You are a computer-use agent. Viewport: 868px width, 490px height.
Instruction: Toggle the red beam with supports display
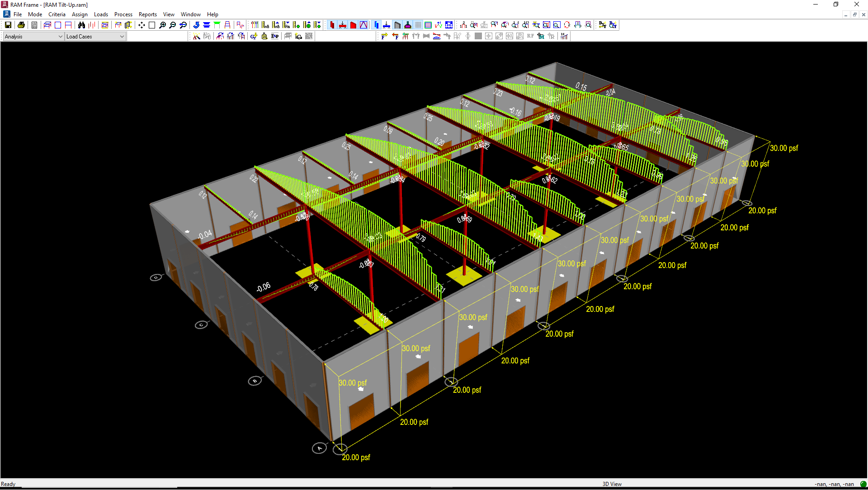[x=343, y=25]
